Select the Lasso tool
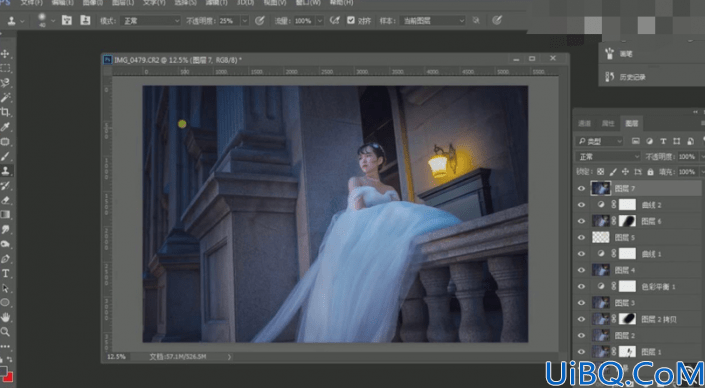The image size is (705, 388). pos(5,83)
